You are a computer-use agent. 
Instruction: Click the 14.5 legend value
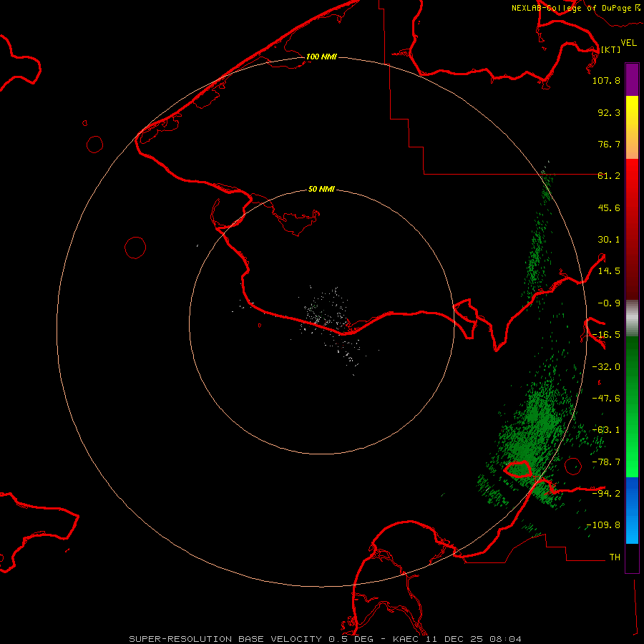(x=609, y=271)
